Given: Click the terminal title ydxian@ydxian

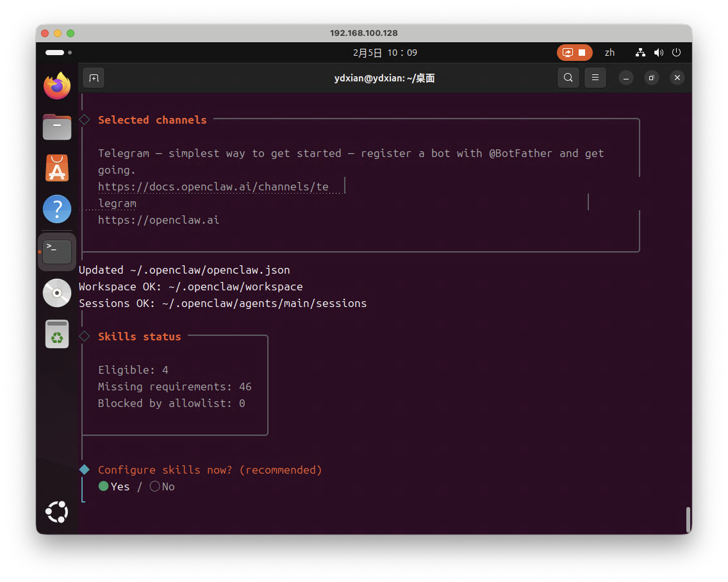Looking at the screenshot, I should pyautogui.click(x=385, y=78).
